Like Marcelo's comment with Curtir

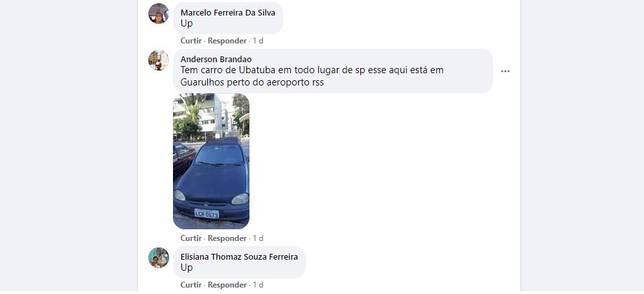(x=191, y=41)
